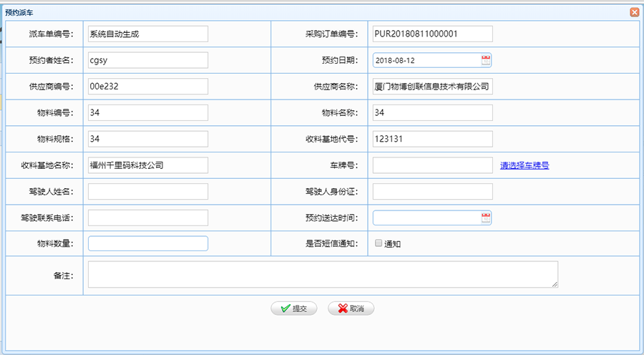644x355 pixels.
Task: Click the 收料基地名称 input field
Action: click(x=148, y=165)
